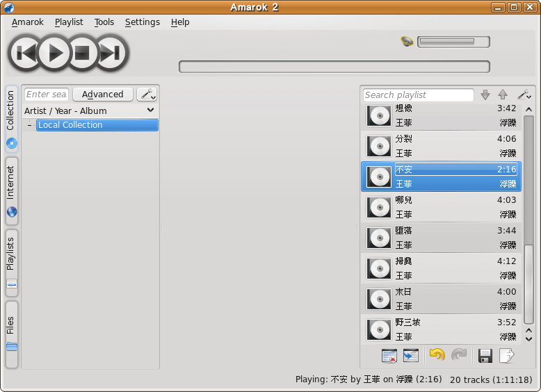
Task: Jump to next playlist search match arrow
Action: (485, 95)
